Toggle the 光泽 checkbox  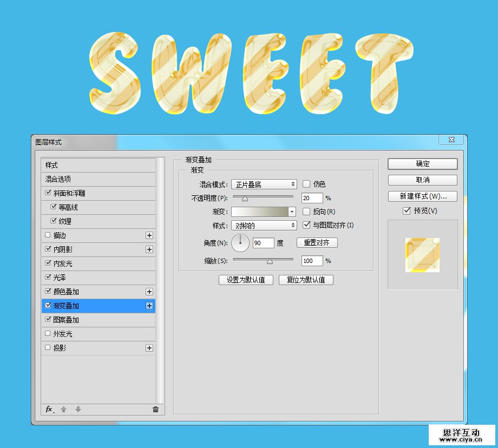48,277
